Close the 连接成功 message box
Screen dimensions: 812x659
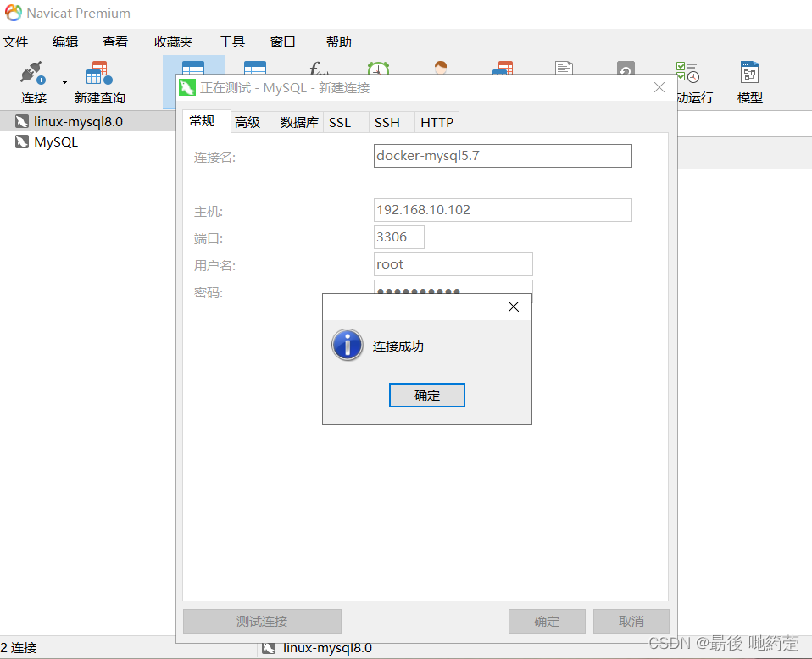coord(513,307)
